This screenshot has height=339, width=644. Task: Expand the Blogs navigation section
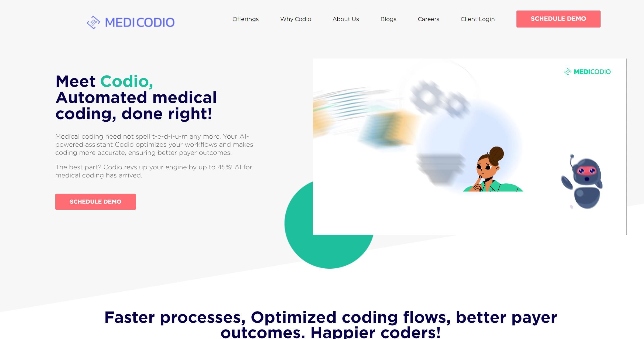point(388,19)
